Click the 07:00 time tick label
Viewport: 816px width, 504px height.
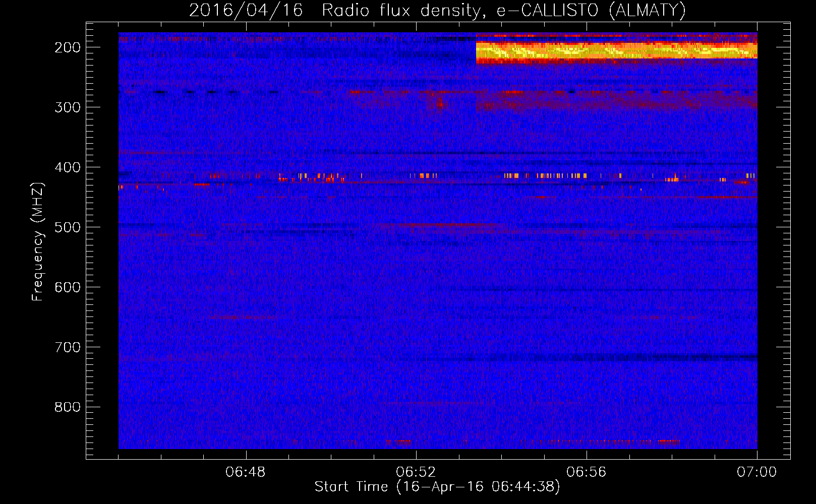(x=756, y=472)
